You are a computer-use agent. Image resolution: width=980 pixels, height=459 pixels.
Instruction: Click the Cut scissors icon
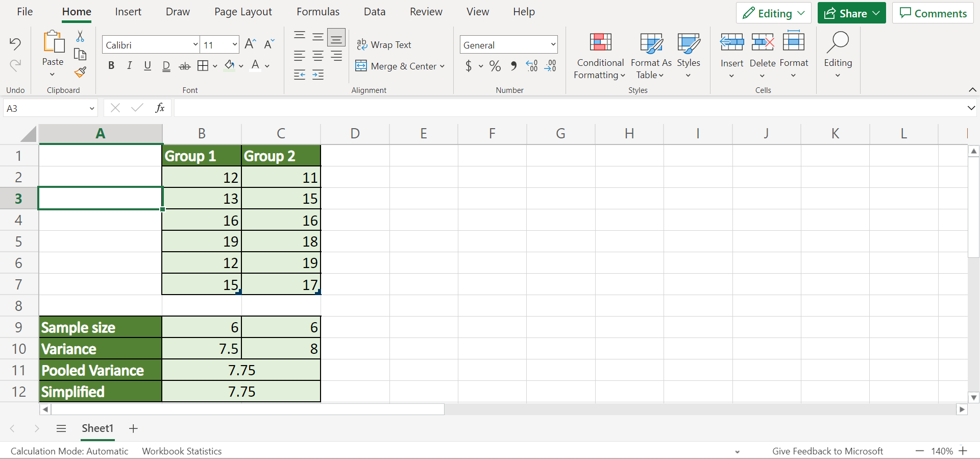[x=80, y=36]
